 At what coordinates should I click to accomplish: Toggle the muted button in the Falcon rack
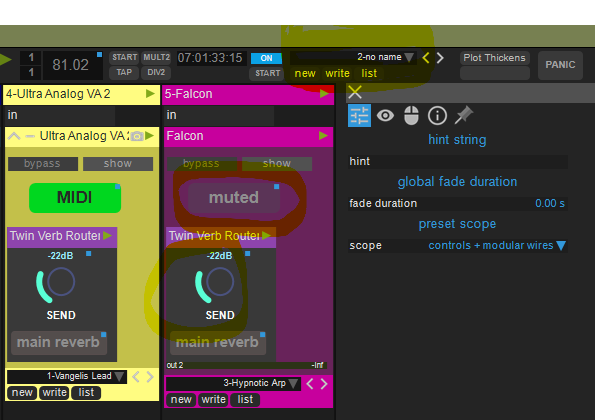pyautogui.click(x=234, y=198)
